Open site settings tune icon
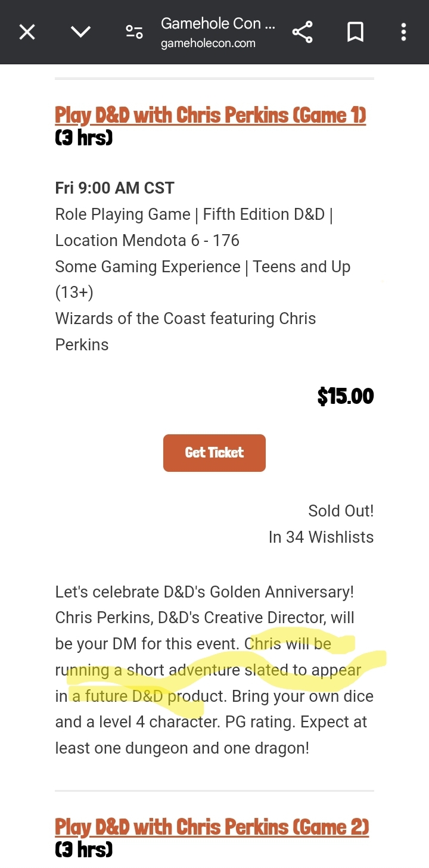 134,32
